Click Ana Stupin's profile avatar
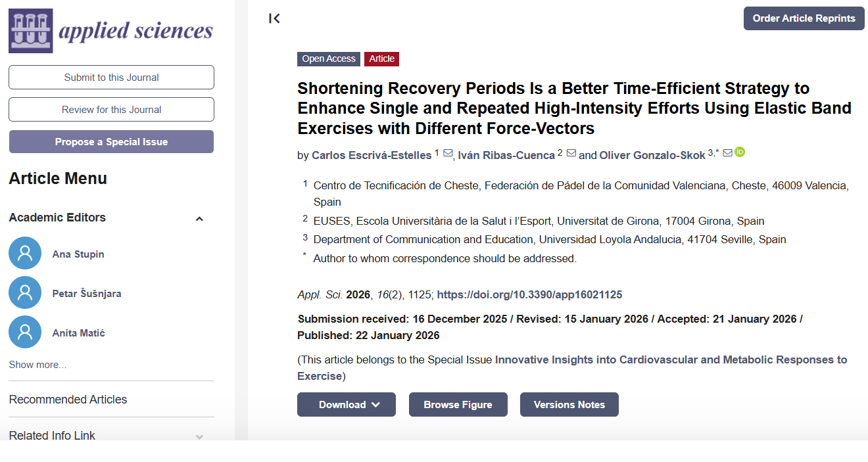The height and width of the screenshot is (462, 868). click(x=25, y=254)
